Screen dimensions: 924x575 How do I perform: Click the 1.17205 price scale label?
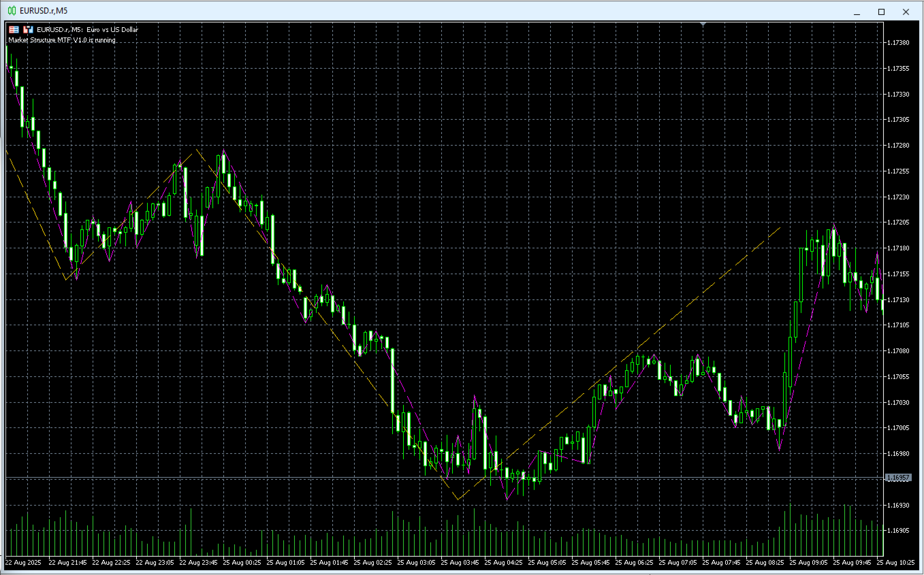pos(899,223)
